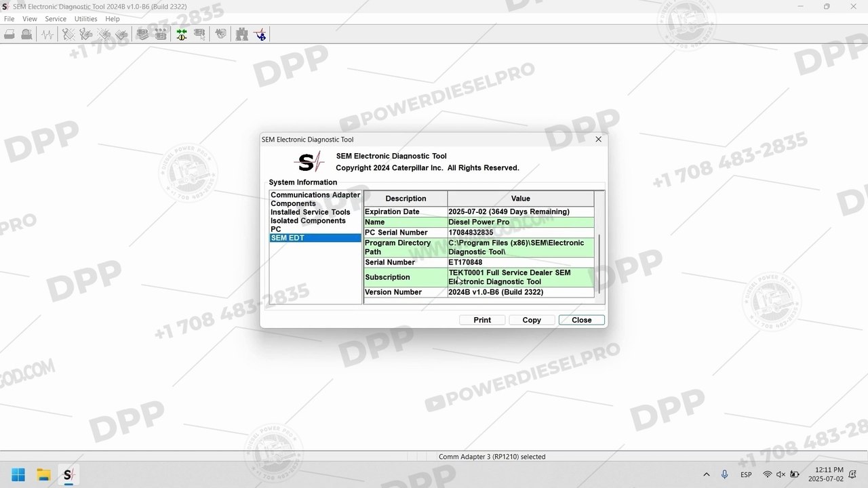Open the Utilities menu
Screen dimensions: 868x488
(85, 19)
